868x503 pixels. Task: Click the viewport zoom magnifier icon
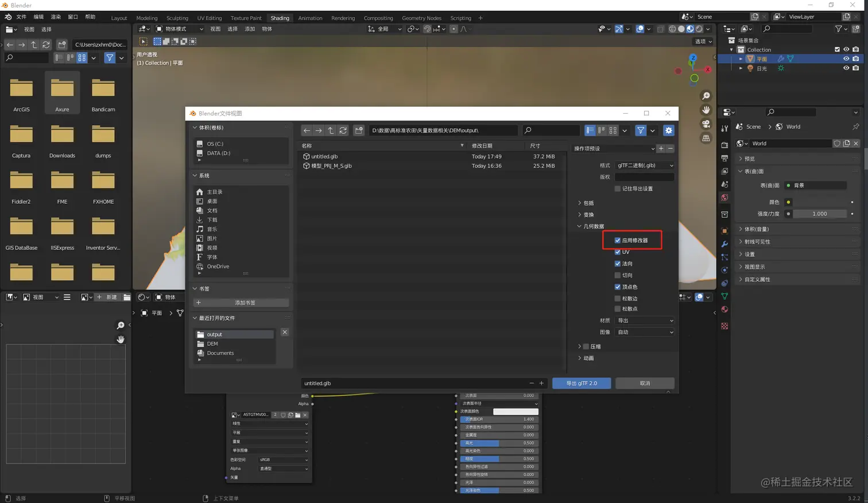point(706,96)
